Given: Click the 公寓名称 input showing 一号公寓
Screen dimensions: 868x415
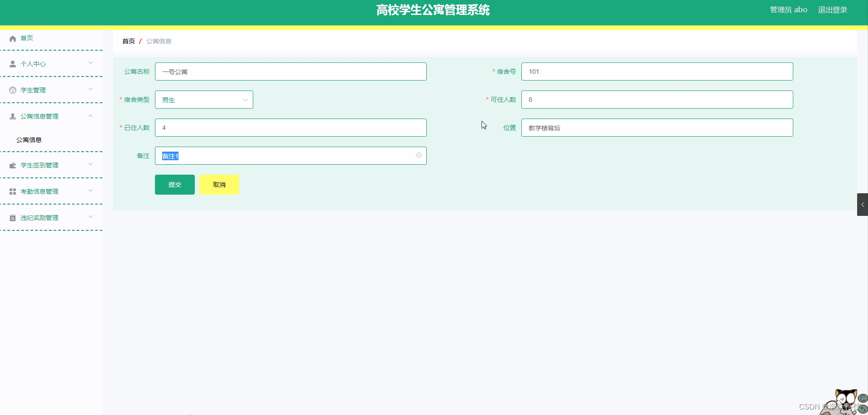Looking at the screenshot, I should (x=290, y=71).
